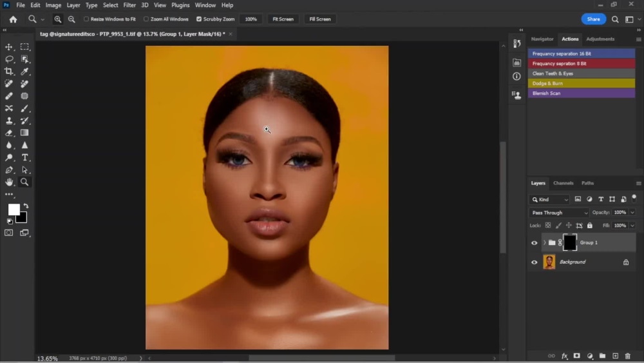Open Actions panel menu
Screen dimensions: 644x363
(x=638, y=39)
